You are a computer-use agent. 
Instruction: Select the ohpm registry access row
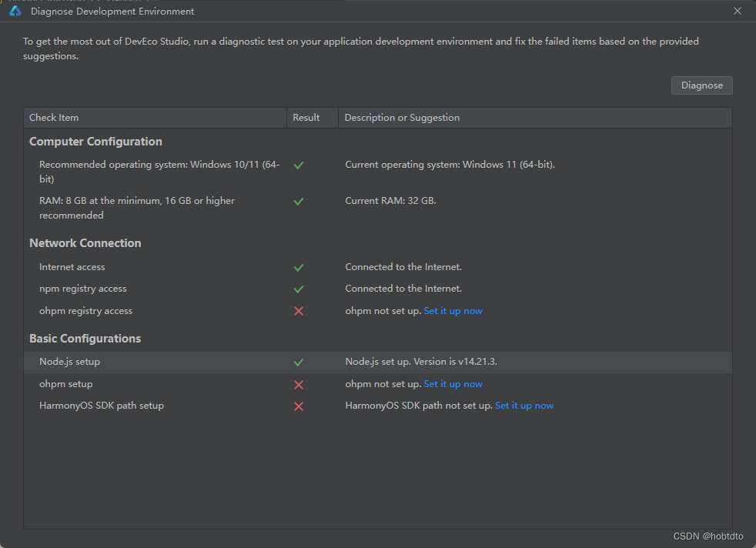click(377, 311)
